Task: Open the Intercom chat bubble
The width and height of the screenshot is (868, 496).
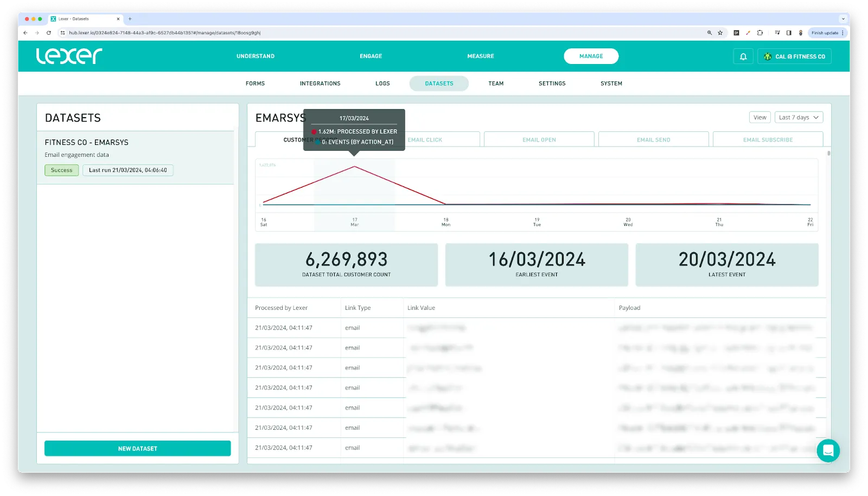Action: (x=828, y=450)
